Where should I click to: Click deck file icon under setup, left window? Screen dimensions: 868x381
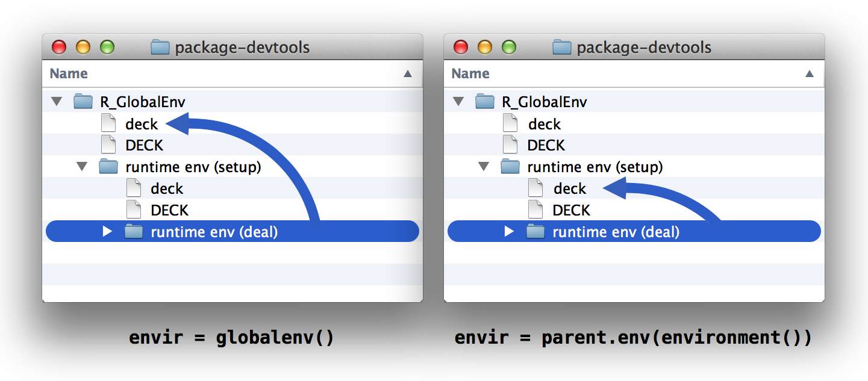[x=134, y=188]
